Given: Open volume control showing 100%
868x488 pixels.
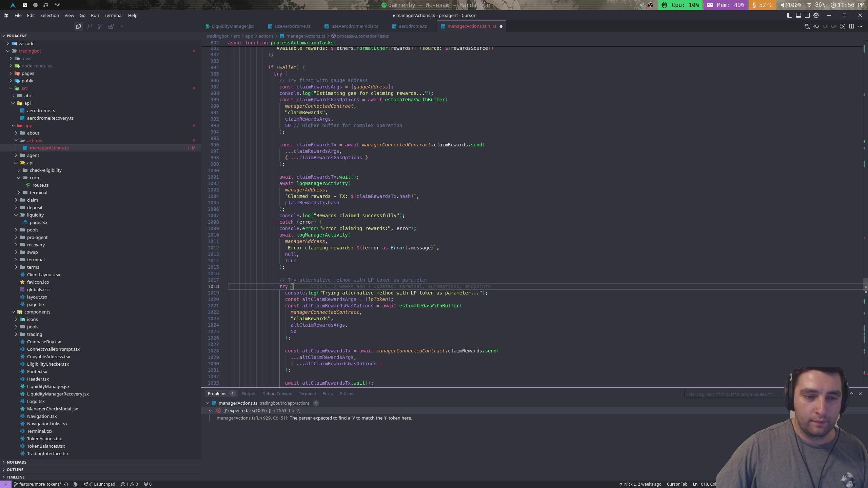Looking at the screenshot, I should point(790,5).
